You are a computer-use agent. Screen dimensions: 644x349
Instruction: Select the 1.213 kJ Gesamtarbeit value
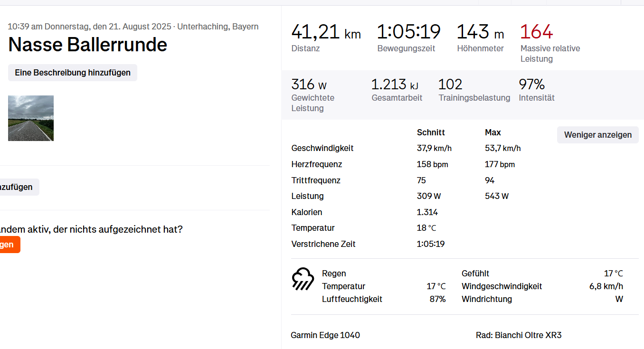395,85
